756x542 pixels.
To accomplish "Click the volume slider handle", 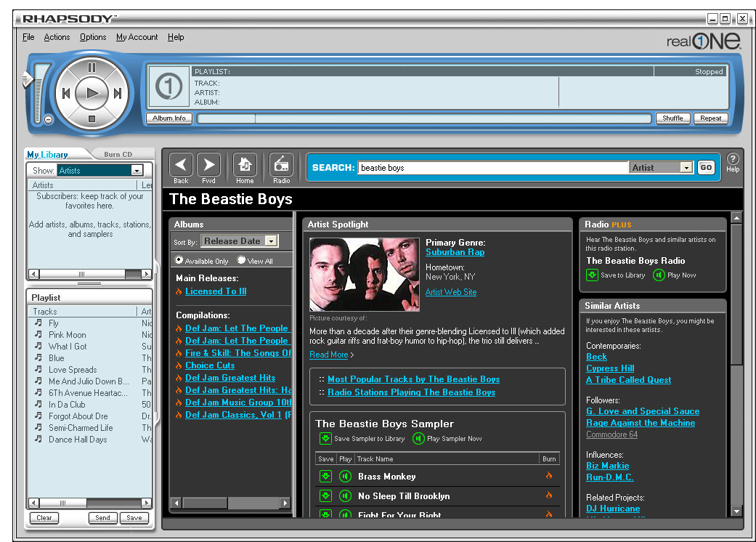I will point(28,79).
